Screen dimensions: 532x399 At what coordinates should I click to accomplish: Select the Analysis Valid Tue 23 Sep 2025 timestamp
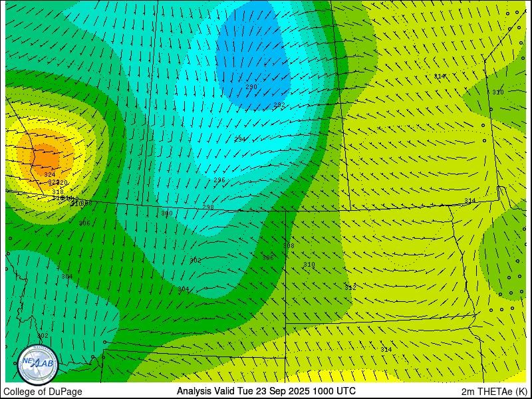click(266, 391)
